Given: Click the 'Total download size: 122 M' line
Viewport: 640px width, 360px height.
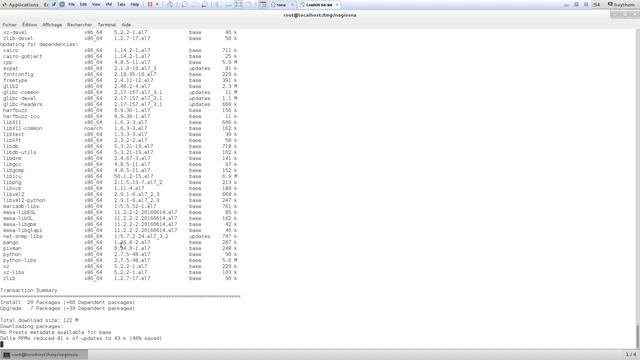Looking at the screenshot, I should pyautogui.click(x=39, y=320).
